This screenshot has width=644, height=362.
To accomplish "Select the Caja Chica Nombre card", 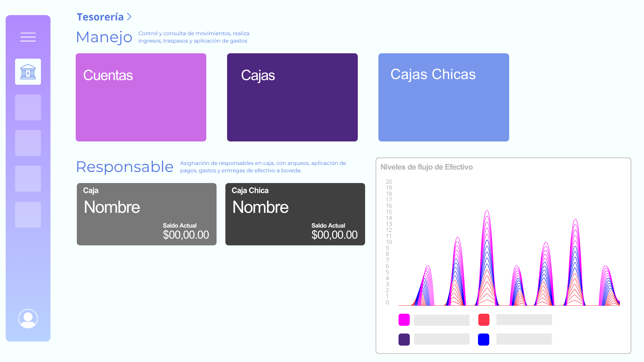I will (295, 214).
